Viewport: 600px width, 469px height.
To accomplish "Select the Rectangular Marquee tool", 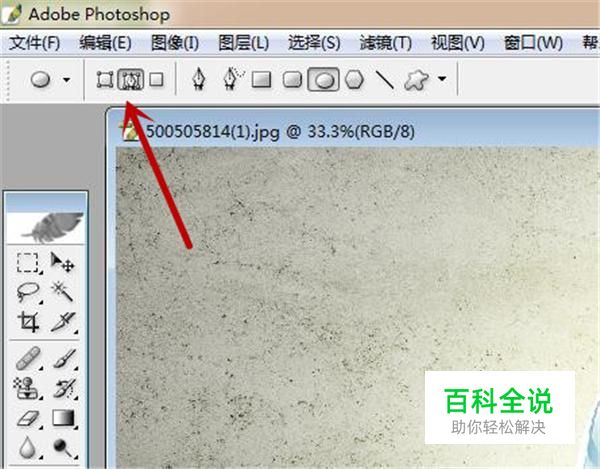I will click(28, 262).
